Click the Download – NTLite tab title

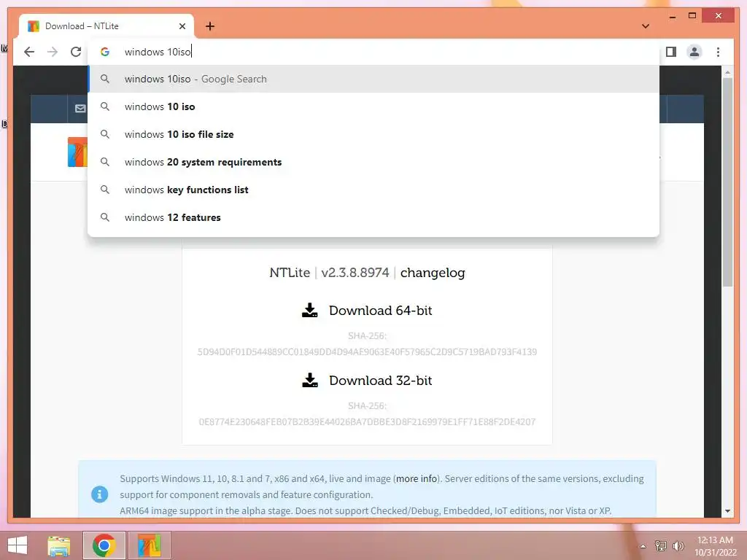point(82,26)
